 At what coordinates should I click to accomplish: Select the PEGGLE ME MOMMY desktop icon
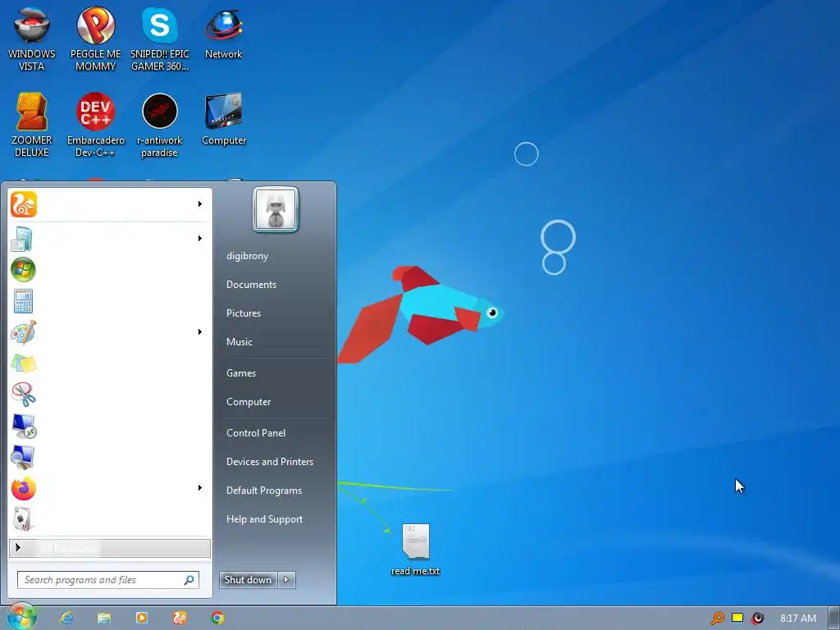tap(95, 39)
